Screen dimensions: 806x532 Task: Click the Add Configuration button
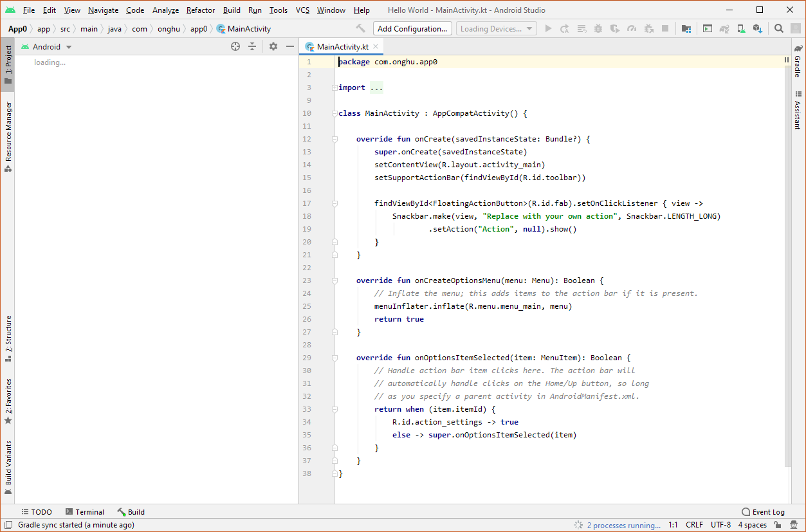pos(412,29)
